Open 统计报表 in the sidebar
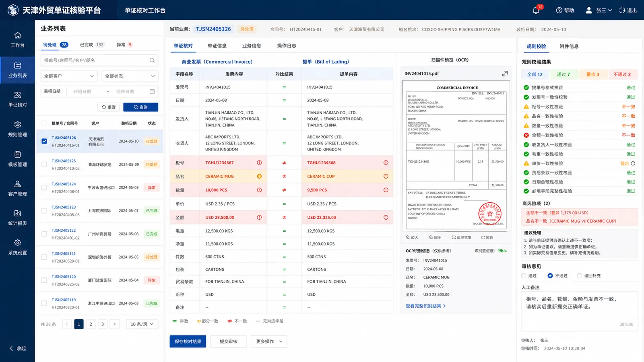 (x=17, y=218)
